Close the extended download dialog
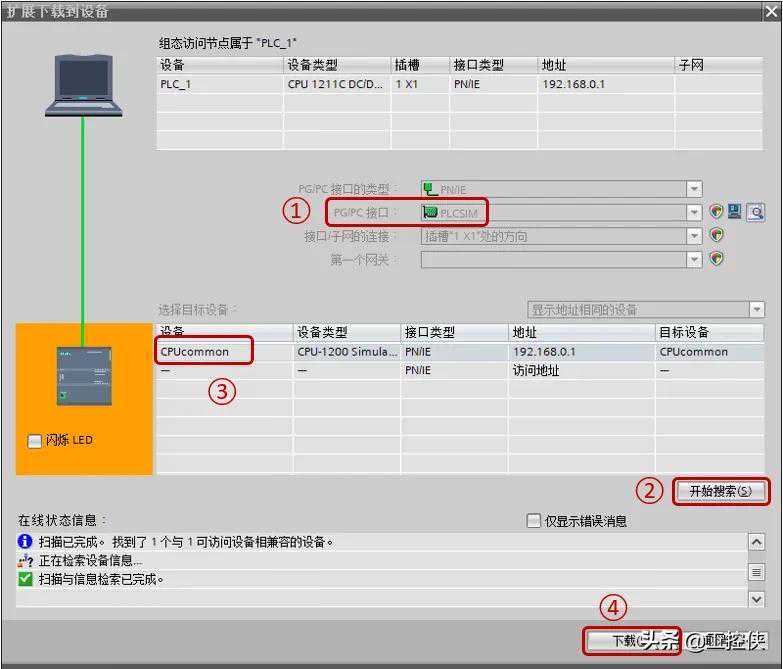Screen dimensions: 783x669 (772, 11)
